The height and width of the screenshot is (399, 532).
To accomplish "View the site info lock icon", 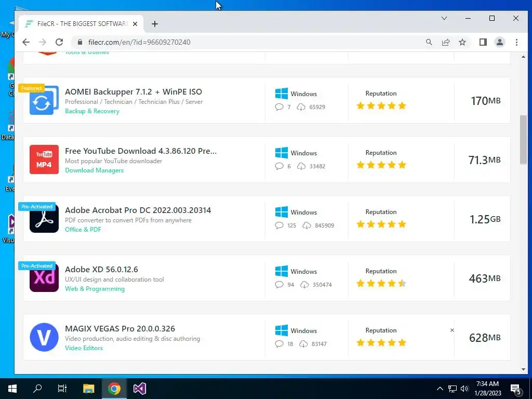I will pos(80,42).
